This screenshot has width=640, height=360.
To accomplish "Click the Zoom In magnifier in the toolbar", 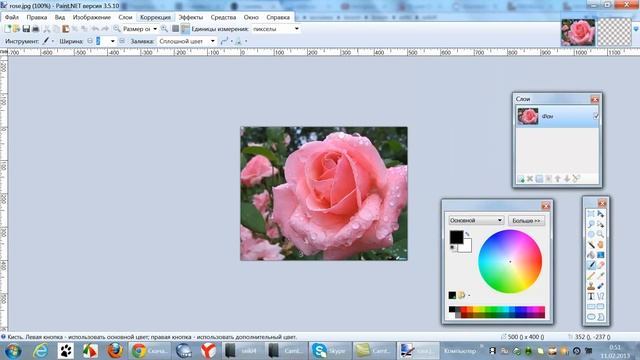I will (x=164, y=29).
